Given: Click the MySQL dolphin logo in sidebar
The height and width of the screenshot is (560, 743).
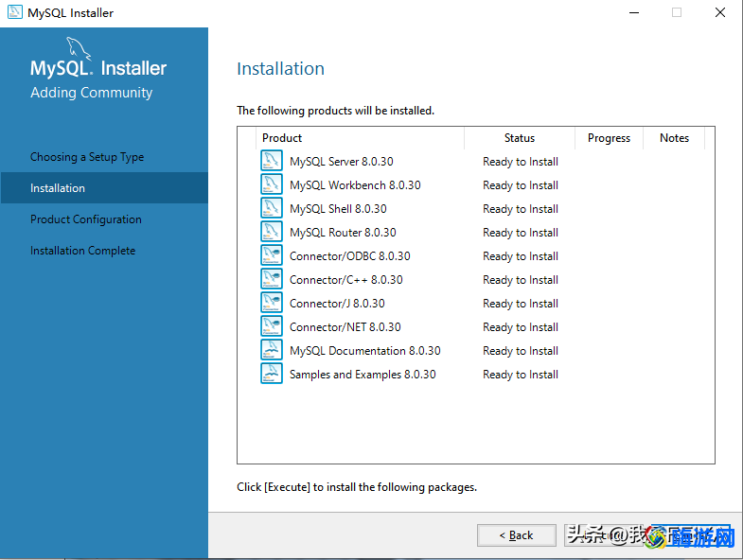Looking at the screenshot, I should (79, 48).
